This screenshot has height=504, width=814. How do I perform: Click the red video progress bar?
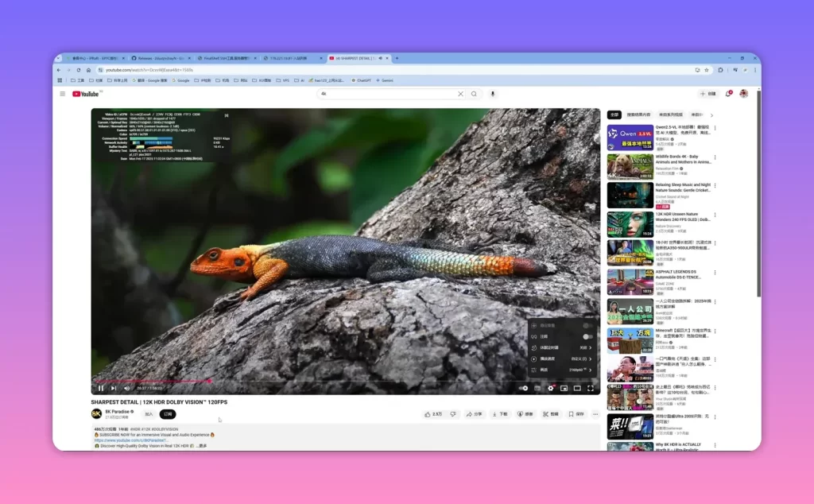point(151,381)
